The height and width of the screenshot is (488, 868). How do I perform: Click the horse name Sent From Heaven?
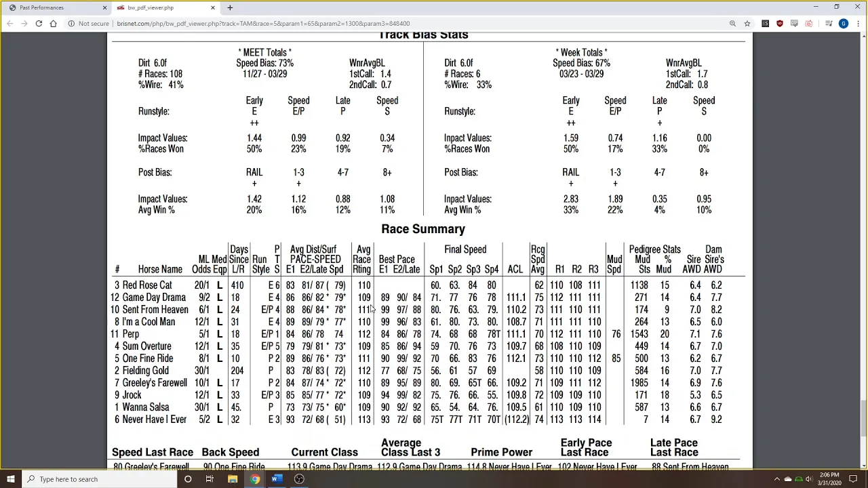(x=155, y=310)
